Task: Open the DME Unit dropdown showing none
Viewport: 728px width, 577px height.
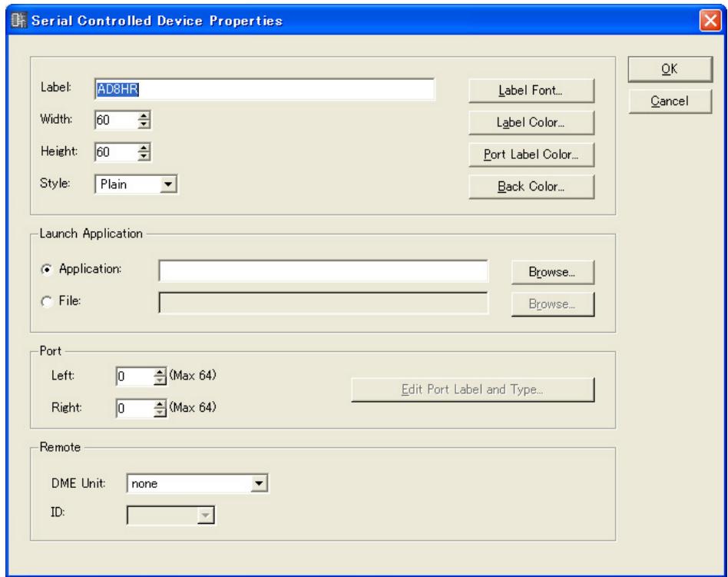Action: tap(197, 483)
